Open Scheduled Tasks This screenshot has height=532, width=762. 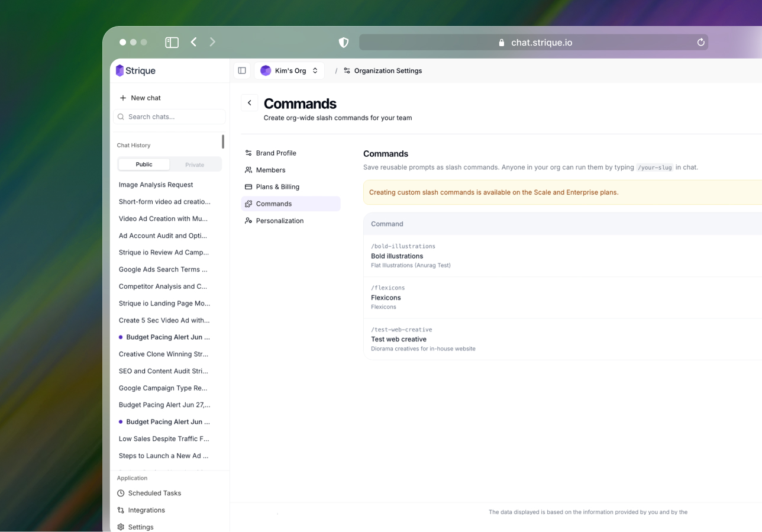pos(149,493)
